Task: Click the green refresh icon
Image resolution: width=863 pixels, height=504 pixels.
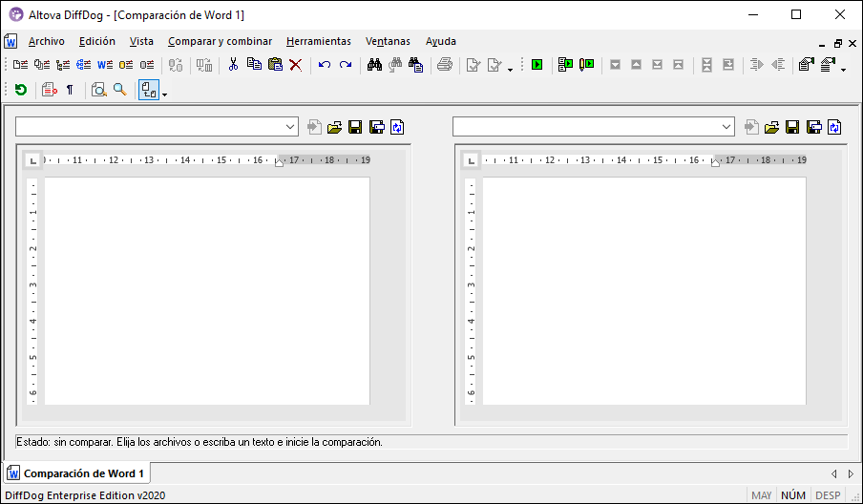Action: click(20, 90)
